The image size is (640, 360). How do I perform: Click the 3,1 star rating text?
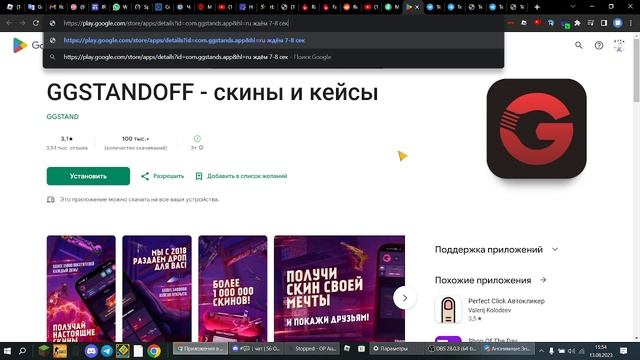(x=67, y=139)
